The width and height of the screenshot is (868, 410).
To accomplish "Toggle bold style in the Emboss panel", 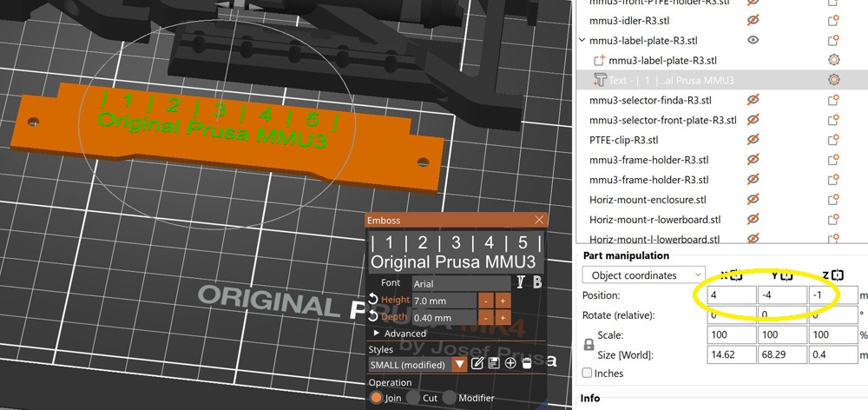I will 537,282.
